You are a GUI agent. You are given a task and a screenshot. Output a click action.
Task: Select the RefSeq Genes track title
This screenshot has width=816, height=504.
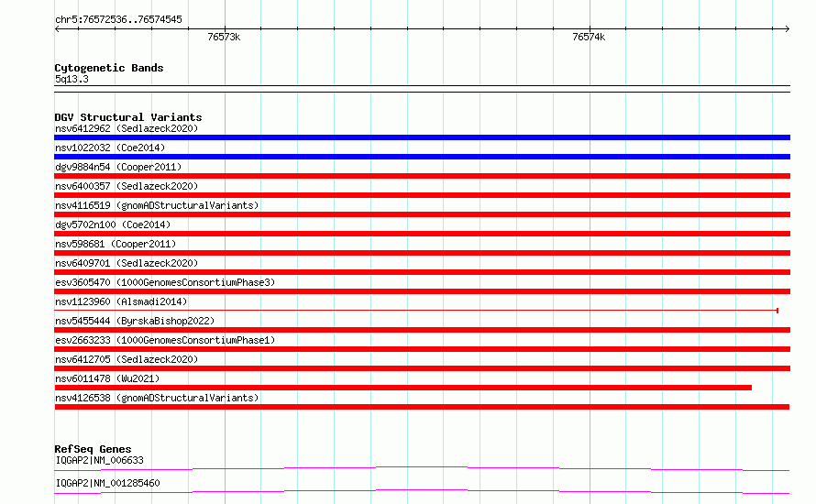[93, 449]
